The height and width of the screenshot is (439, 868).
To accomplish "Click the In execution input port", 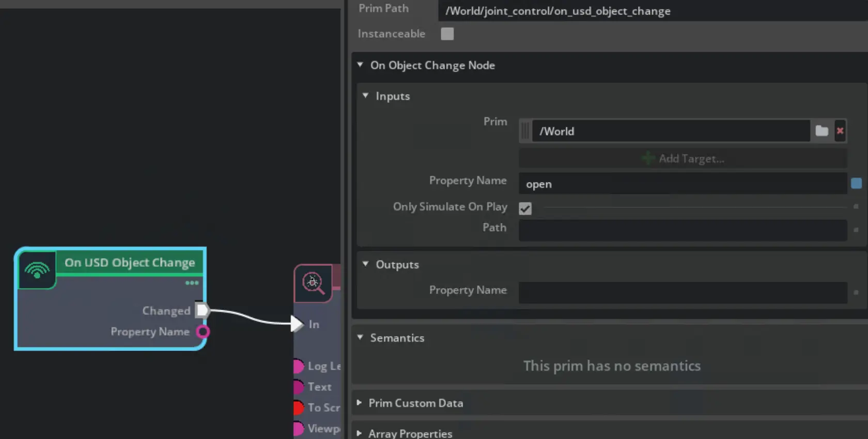I will (297, 324).
